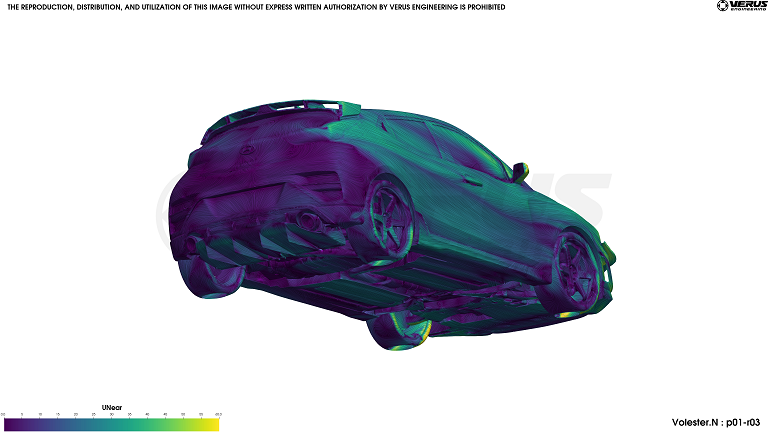Screen dimensions: 768x432
Task: Click the exhaust tip on the rear bumper
Action: [308, 220]
